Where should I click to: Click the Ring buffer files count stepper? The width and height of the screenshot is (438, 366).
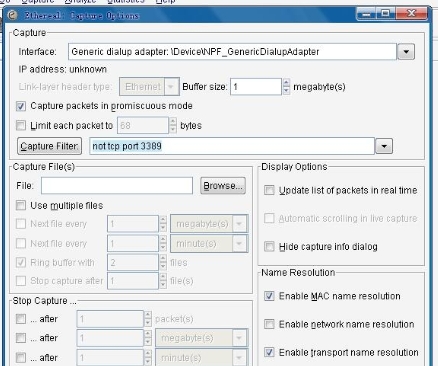[163, 263]
